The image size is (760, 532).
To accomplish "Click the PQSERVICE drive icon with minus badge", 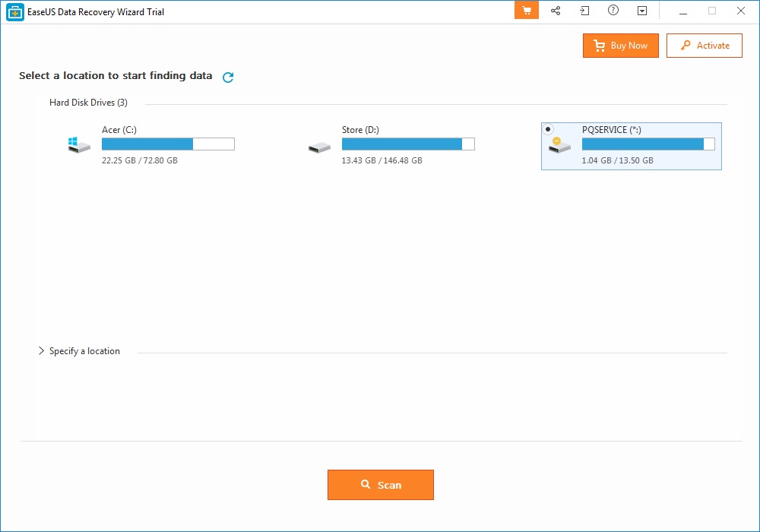I will pyautogui.click(x=559, y=144).
